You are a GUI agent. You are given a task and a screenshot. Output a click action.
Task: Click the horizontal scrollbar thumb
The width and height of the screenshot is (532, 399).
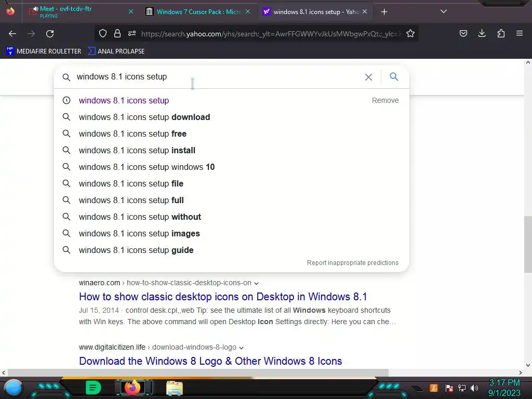pos(198,373)
